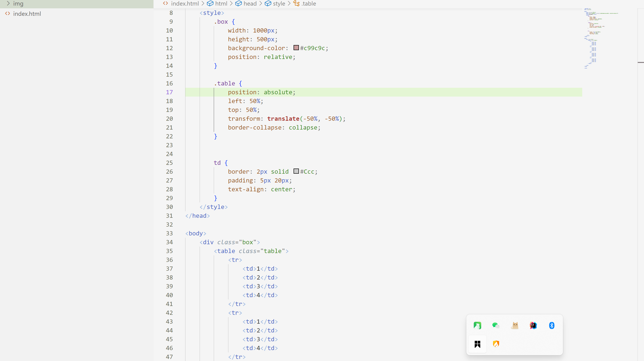
Task: Click line number 25 in the gutter
Action: click(169, 163)
